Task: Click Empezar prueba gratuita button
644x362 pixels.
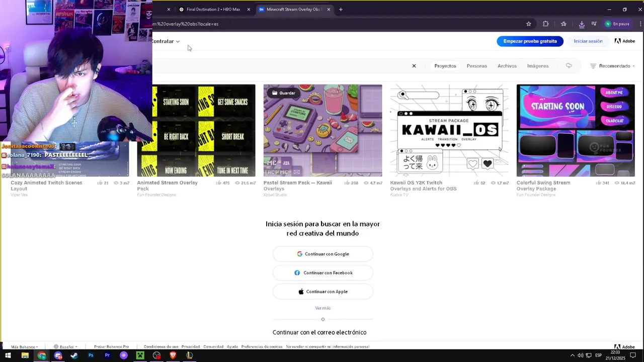Action: (x=530, y=41)
